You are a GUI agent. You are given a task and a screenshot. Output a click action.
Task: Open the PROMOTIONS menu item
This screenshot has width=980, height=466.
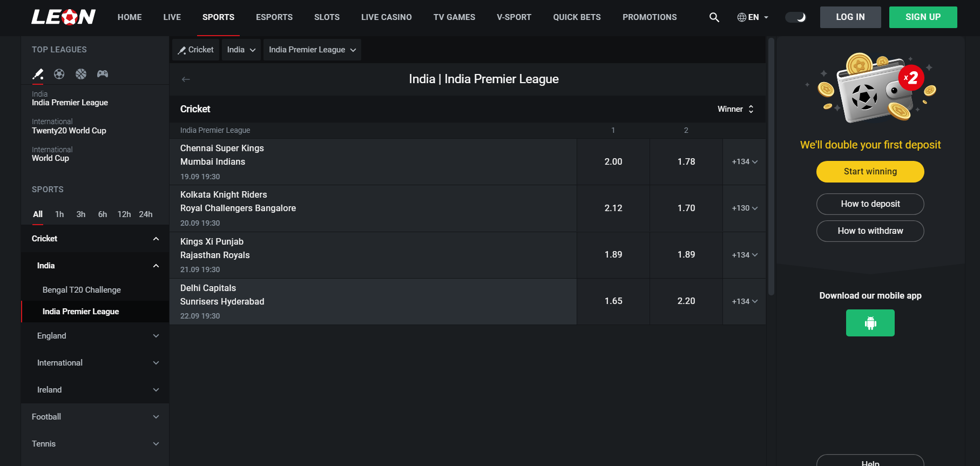(x=650, y=17)
